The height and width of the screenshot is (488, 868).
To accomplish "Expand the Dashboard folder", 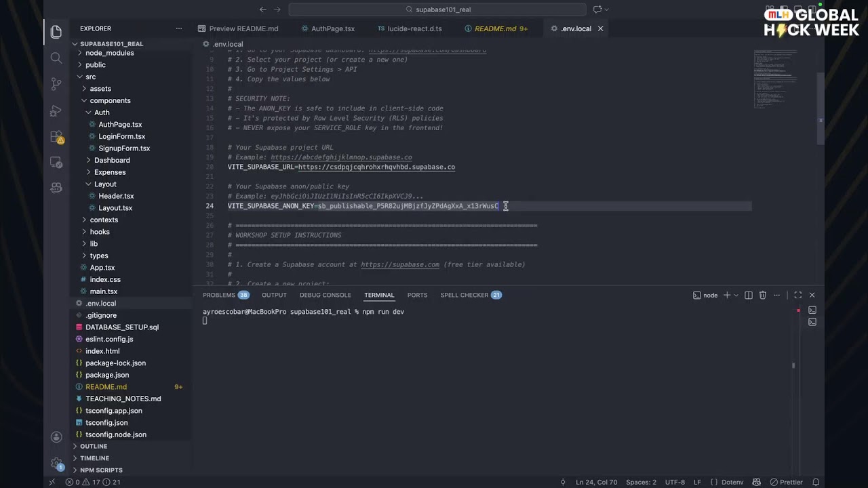I will (x=112, y=160).
